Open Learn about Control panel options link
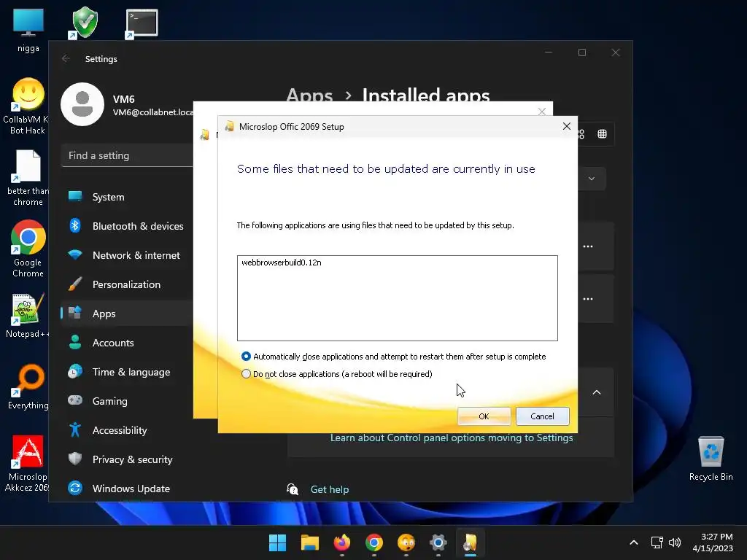The width and height of the screenshot is (747, 560). click(452, 437)
